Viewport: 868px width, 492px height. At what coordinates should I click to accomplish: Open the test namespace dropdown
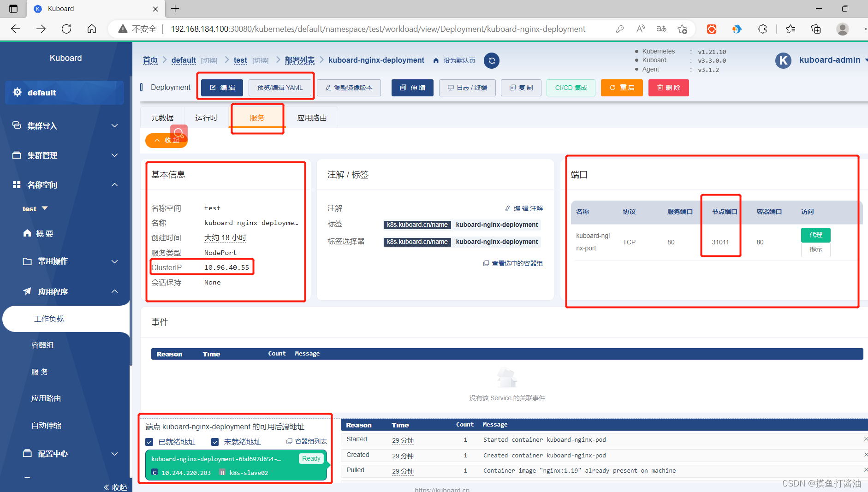35,208
